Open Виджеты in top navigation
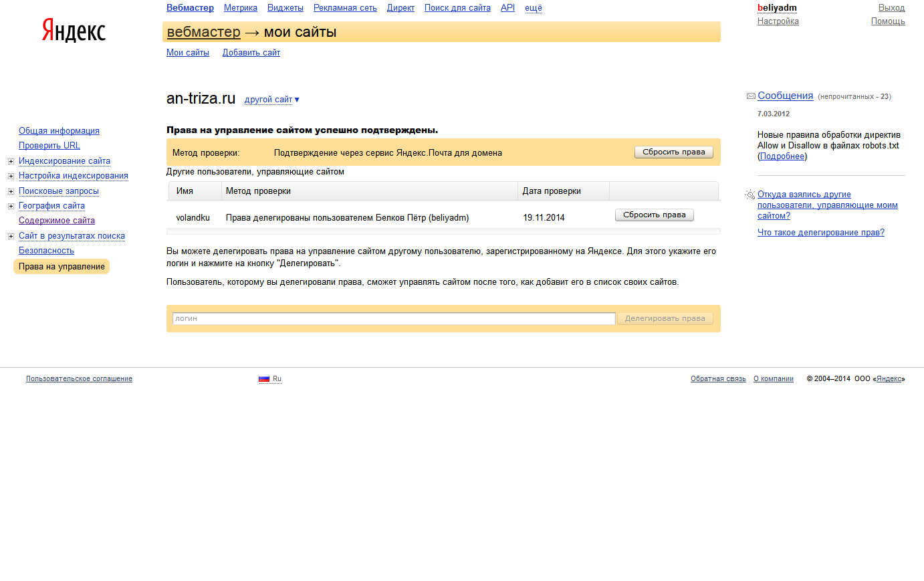The height and width of the screenshot is (581, 924). pyautogui.click(x=285, y=8)
